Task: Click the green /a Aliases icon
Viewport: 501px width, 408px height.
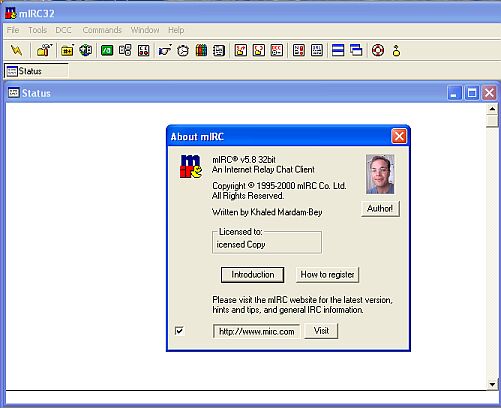Action: pos(107,50)
